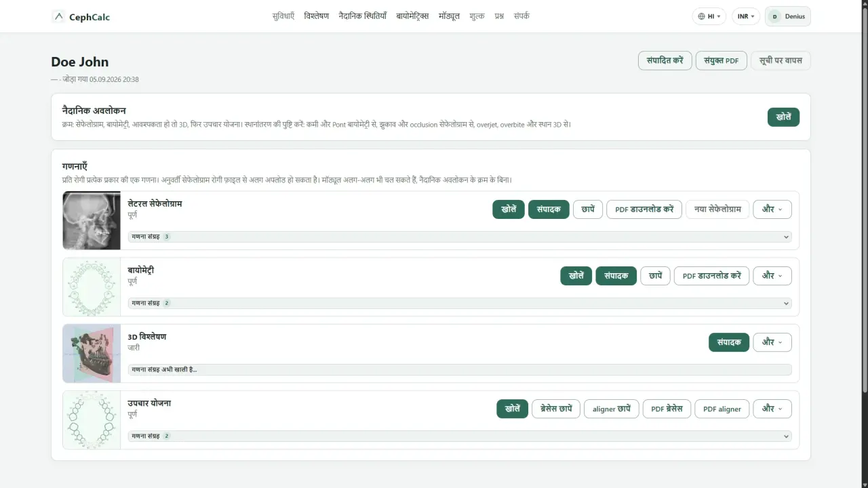Open और dropdown in उपचार योजना row
The height and width of the screenshot is (488, 868).
772,409
